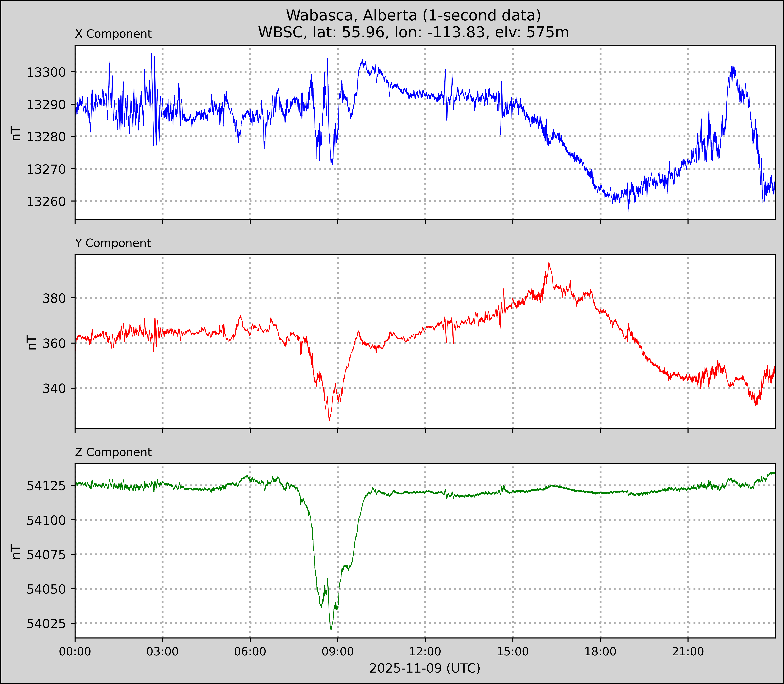Click the 21:00 time axis label

pos(688,652)
